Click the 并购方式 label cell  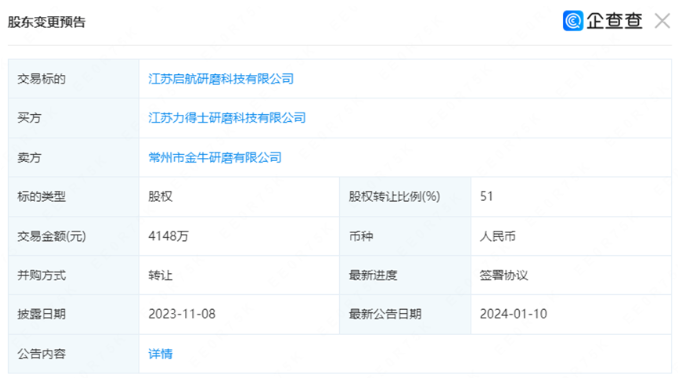pyautogui.click(x=74, y=275)
